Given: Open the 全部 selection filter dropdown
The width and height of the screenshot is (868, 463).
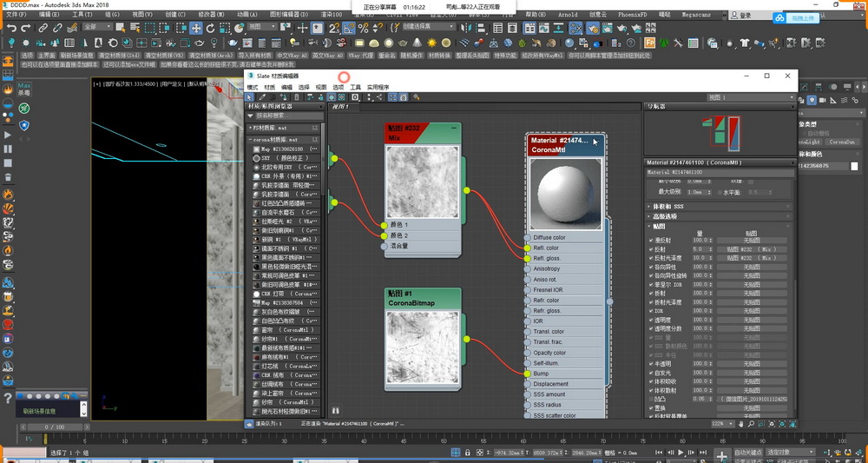Looking at the screenshot, I should (x=97, y=27).
